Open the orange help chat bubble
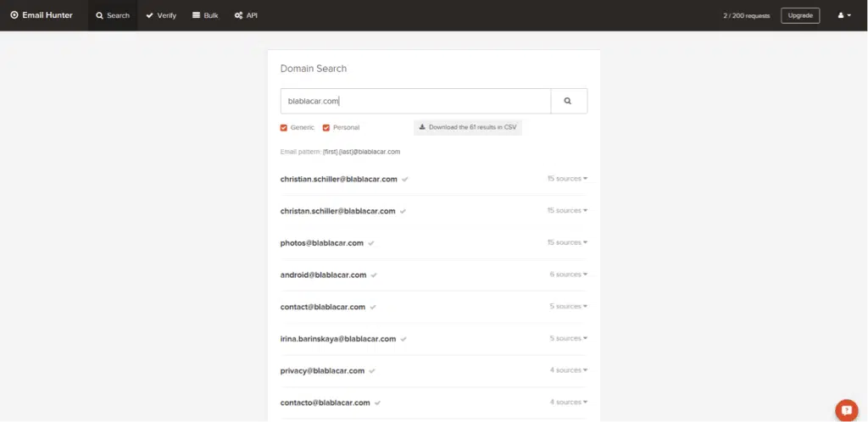 coord(846,409)
